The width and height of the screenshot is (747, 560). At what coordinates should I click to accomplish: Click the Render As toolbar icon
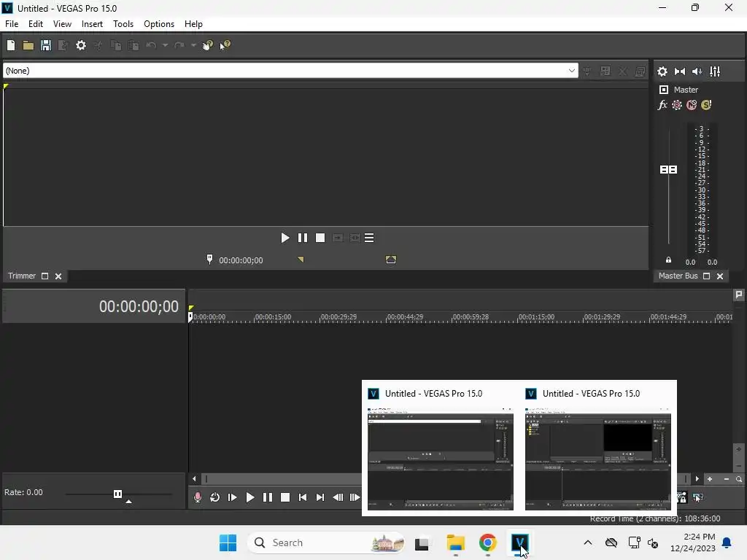(x=63, y=45)
